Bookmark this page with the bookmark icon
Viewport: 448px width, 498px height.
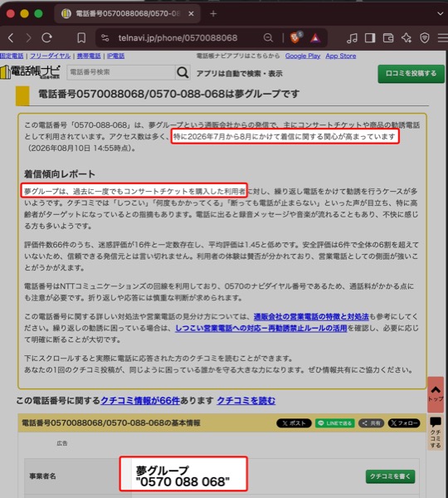(x=81, y=38)
